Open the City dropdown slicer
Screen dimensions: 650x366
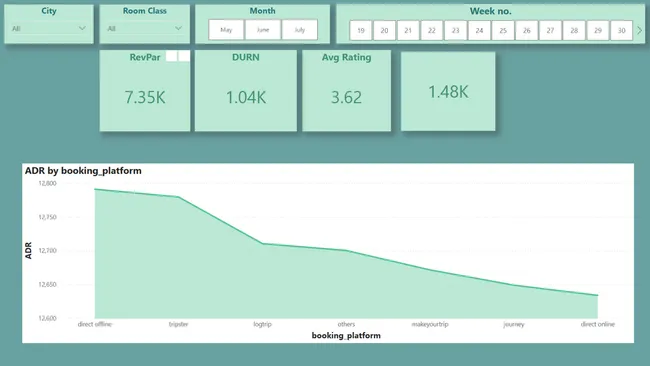click(x=49, y=29)
